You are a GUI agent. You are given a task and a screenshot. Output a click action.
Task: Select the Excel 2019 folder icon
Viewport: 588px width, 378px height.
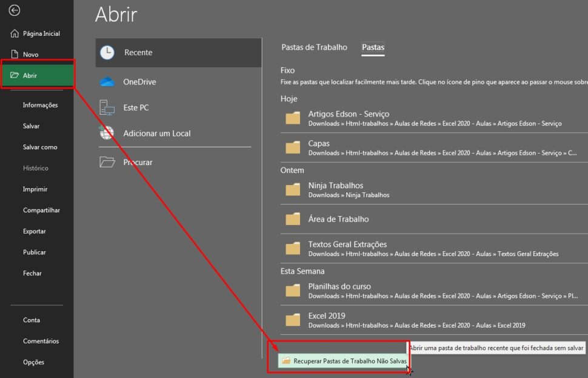pyautogui.click(x=292, y=320)
